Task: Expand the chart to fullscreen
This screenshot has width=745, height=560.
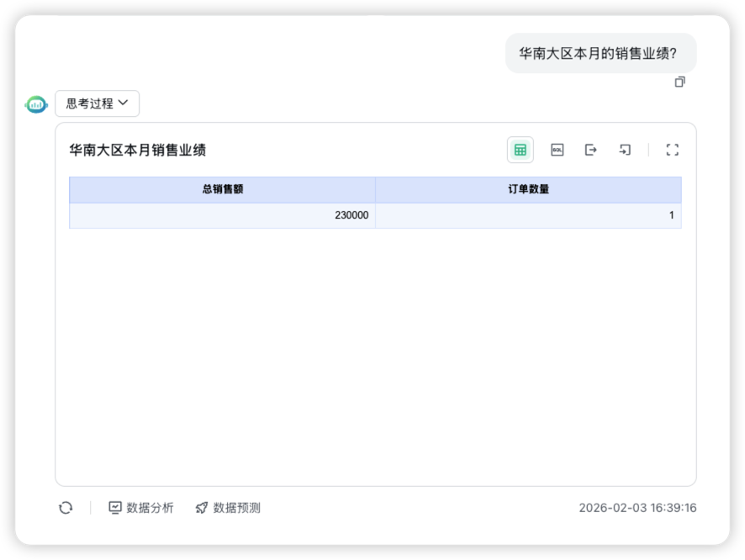Action: (672, 150)
